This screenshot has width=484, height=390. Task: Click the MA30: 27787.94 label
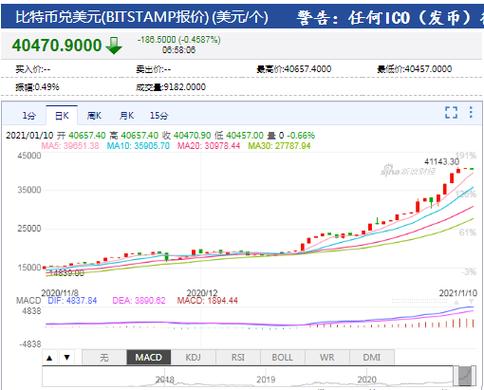279,146
